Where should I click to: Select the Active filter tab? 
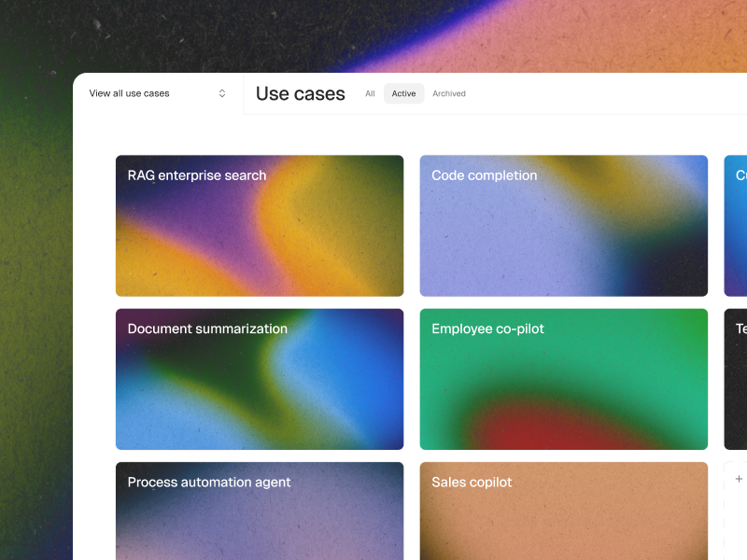[x=404, y=94]
